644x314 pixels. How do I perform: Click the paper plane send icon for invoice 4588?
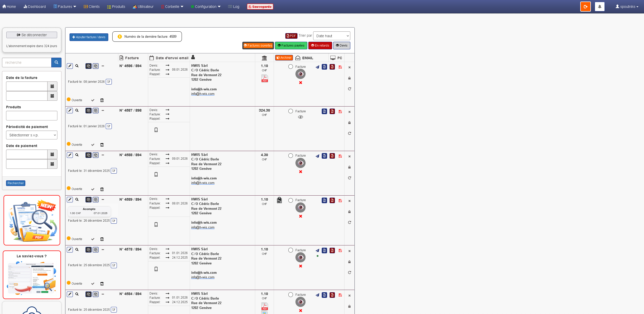click(317, 156)
